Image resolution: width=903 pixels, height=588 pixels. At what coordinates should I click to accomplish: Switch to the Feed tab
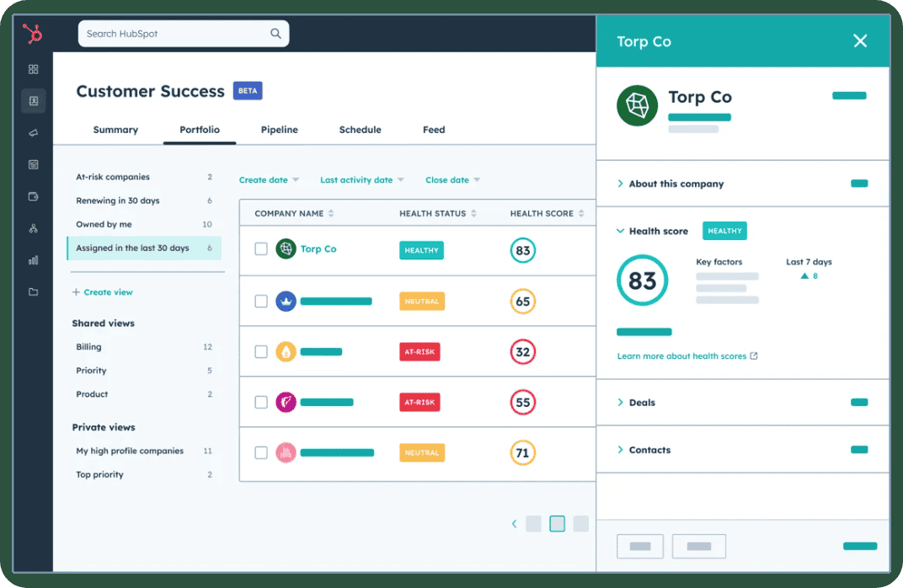(x=434, y=130)
